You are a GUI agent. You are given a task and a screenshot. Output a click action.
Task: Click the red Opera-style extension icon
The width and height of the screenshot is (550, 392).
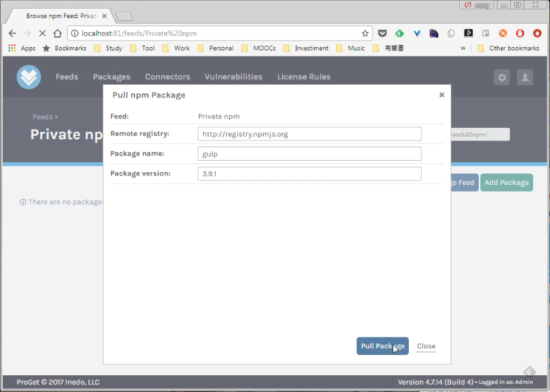coord(520,34)
